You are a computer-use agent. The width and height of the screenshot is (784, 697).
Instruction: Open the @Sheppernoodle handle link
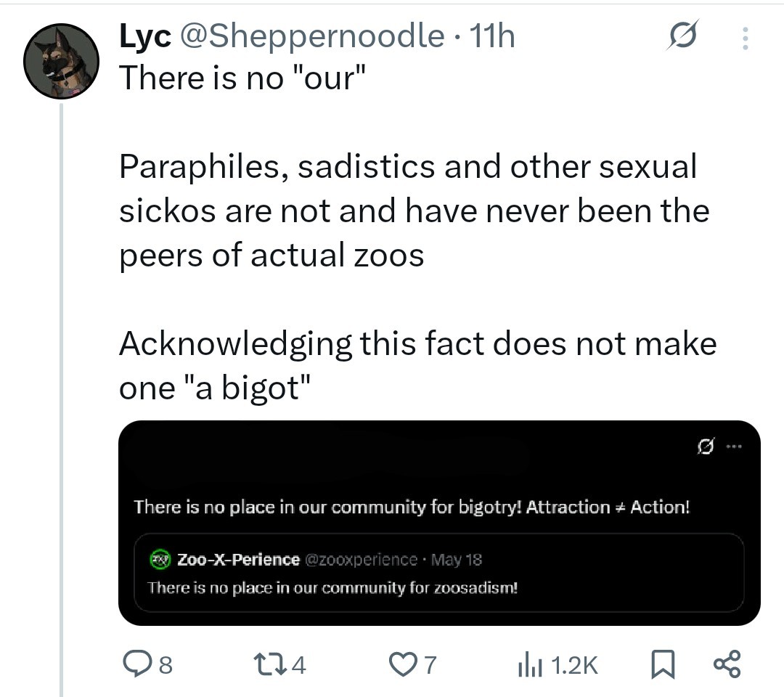pyautogui.click(x=312, y=36)
